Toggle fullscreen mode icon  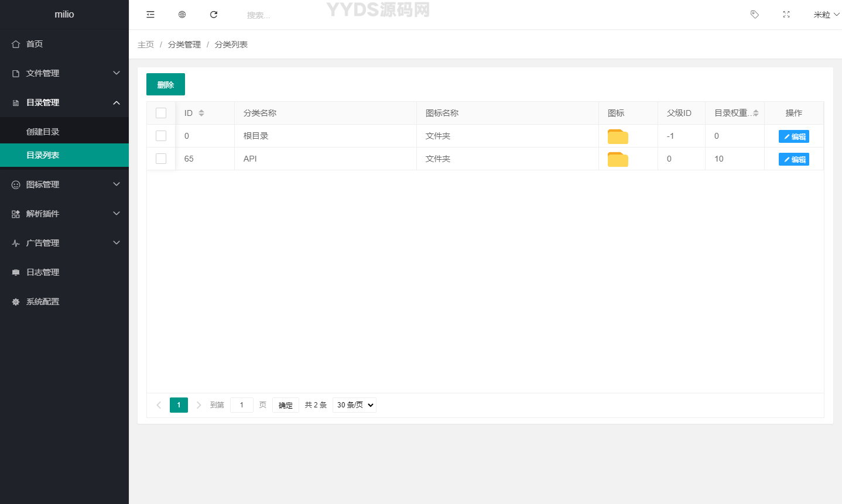[786, 15]
